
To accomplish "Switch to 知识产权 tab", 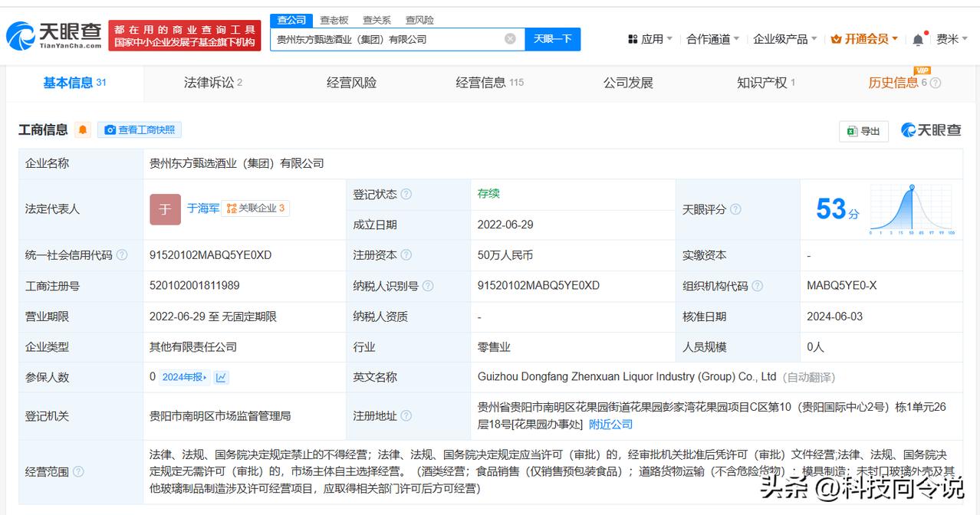I will coord(766,83).
